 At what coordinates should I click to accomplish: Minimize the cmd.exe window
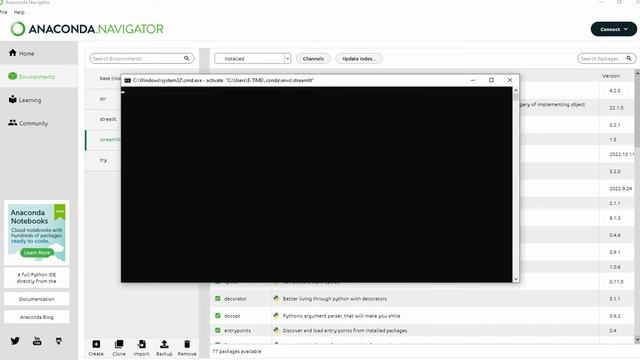473,80
